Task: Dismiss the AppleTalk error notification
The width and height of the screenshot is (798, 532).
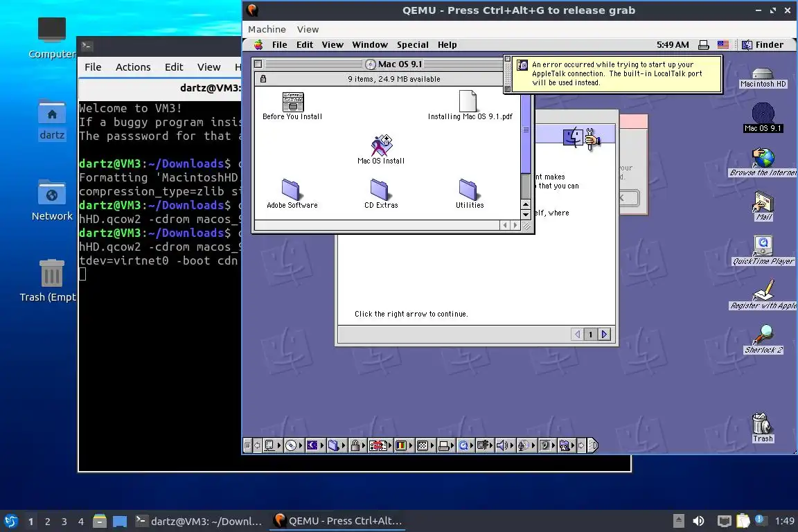Action: (x=507, y=60)
